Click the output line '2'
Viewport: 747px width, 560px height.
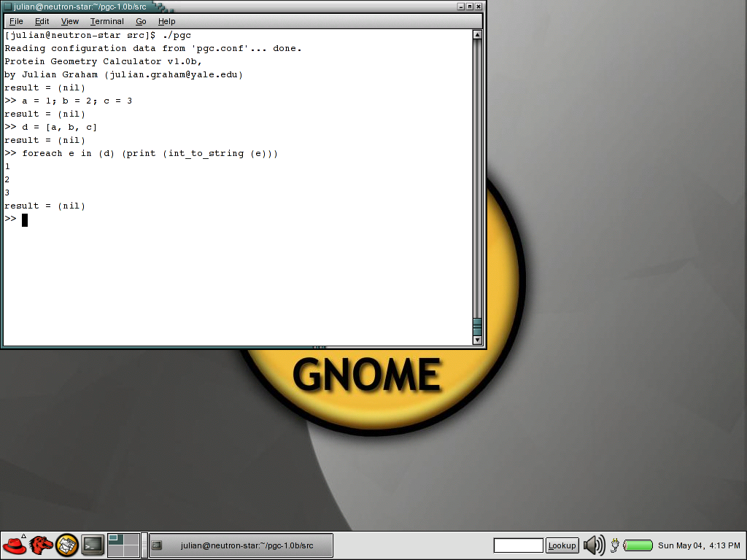coord(7,179)
